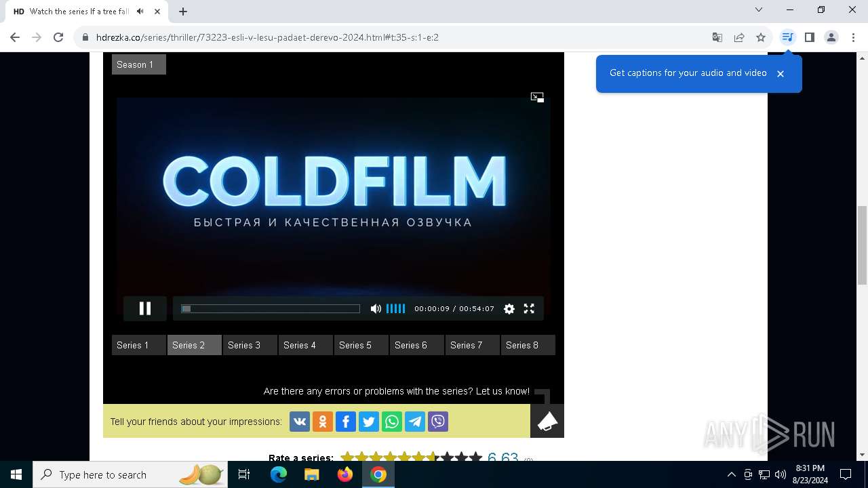Adjust the player volume level bars

pos(395,308)
